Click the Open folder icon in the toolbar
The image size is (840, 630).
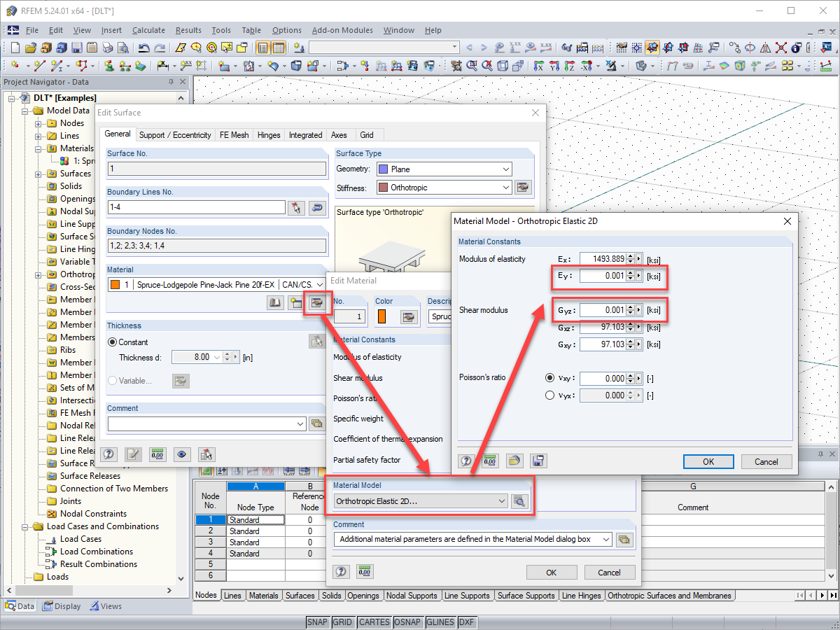click(x=30, y=48)
